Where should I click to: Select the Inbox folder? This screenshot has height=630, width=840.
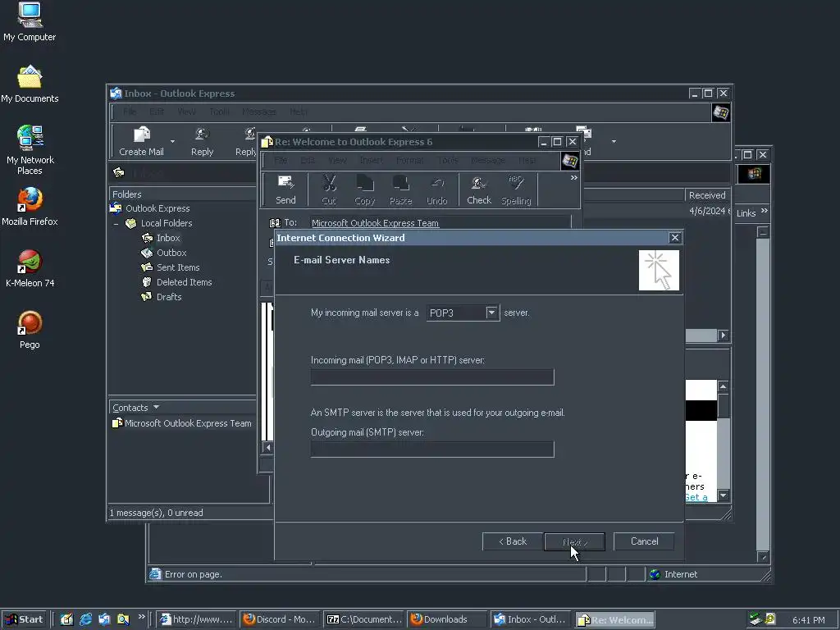coord(167,238)
